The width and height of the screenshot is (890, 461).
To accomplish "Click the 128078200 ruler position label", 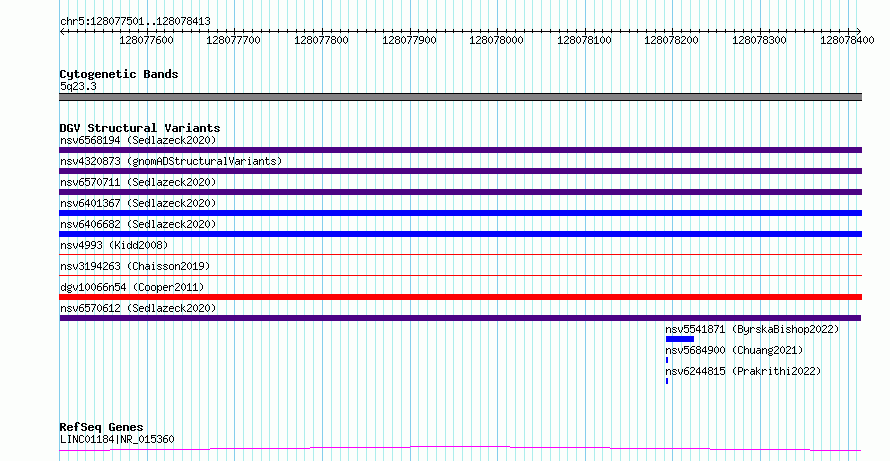I will [671, 40].
